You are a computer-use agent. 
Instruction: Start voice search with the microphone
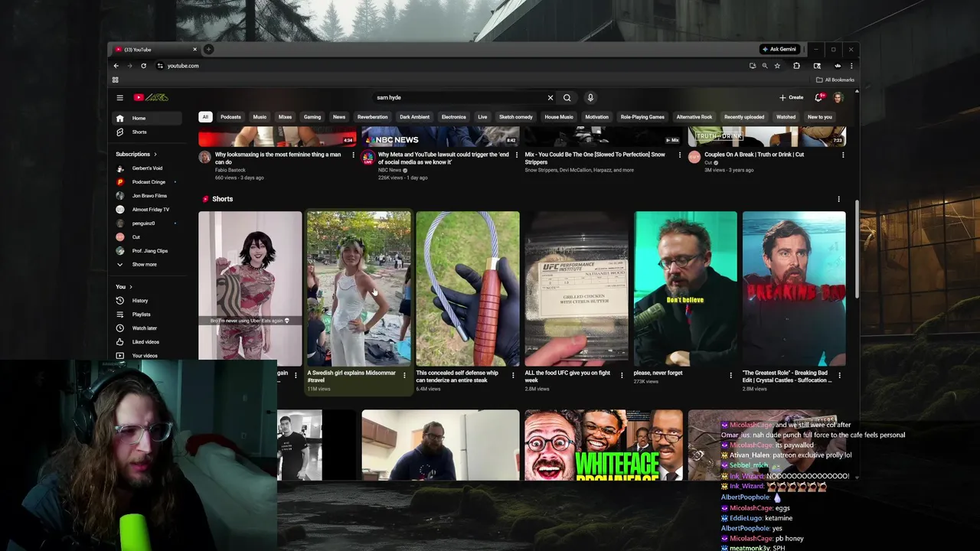pyautogui.click(x=590, y=97)
